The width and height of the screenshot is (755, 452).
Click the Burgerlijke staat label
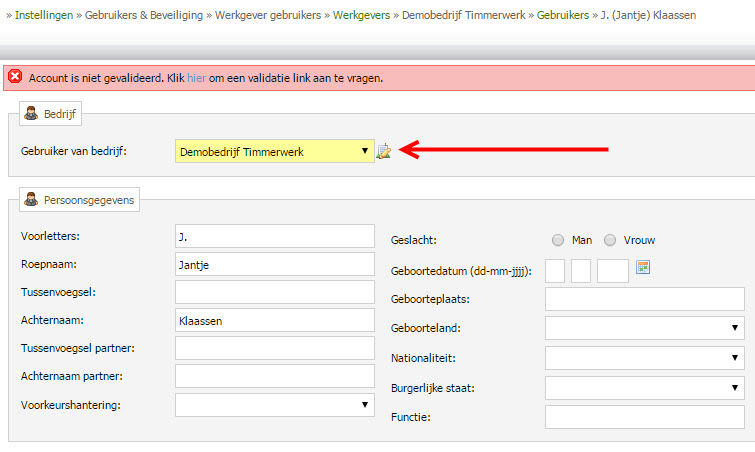click(433, 388)
